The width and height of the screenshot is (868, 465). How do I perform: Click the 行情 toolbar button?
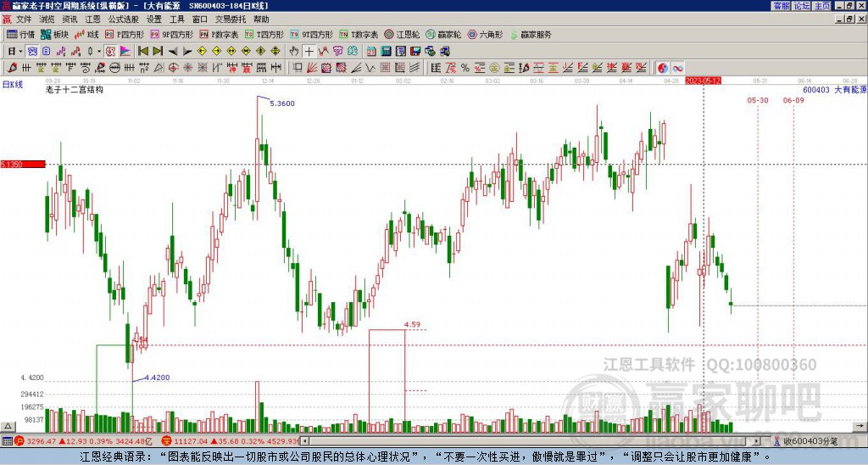[x=20, y=34]
